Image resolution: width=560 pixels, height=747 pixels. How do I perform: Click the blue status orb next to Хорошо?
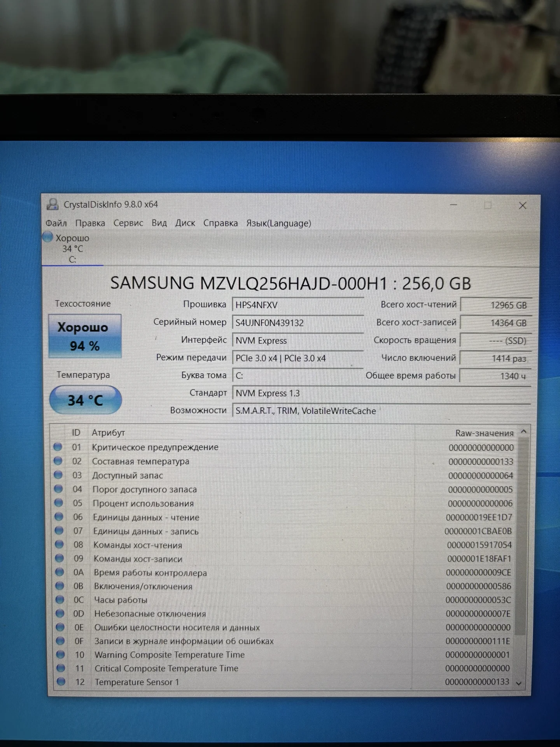pyautogui.click(x=47, y=237)
